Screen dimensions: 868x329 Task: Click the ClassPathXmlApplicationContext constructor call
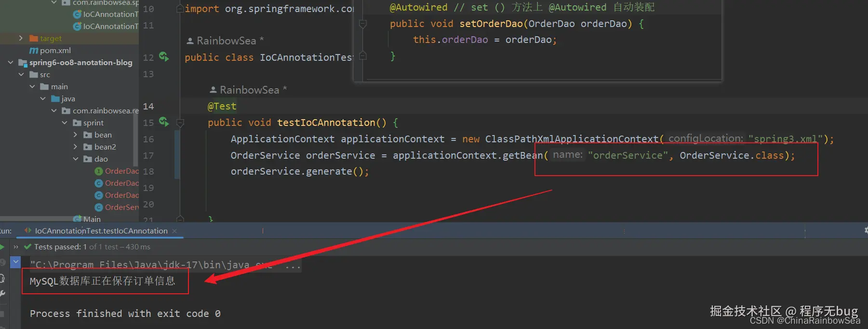(x=572, y=139)
